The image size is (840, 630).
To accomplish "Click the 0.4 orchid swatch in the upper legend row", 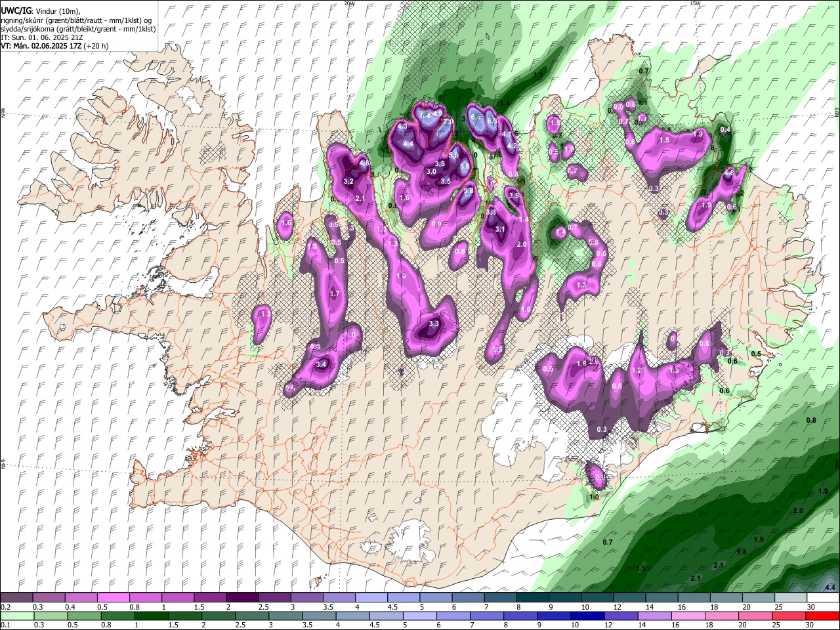I will tap(80, 598).
